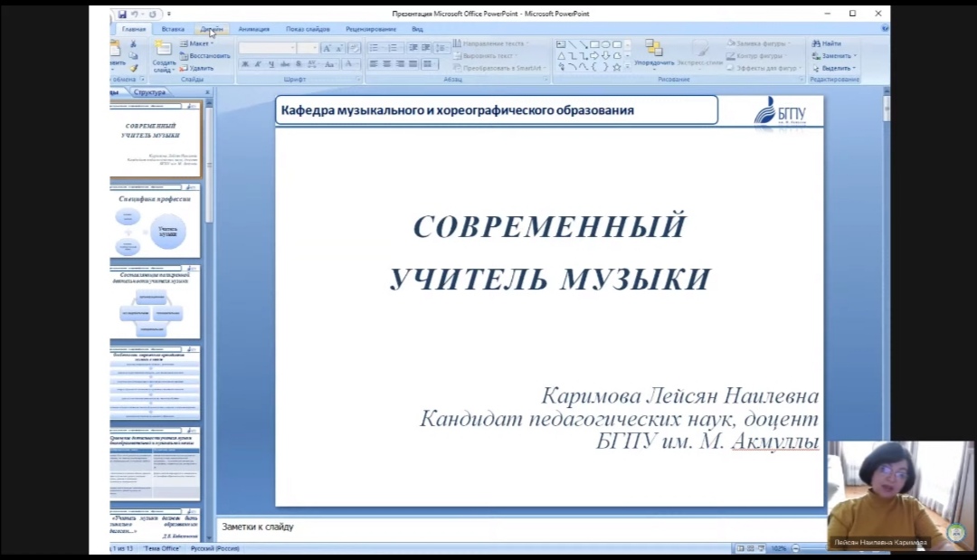This screenshot has height=560, width=977.
Task: Click the Undo arrow in quick access toolbar
Action: [x=134, y=14]
